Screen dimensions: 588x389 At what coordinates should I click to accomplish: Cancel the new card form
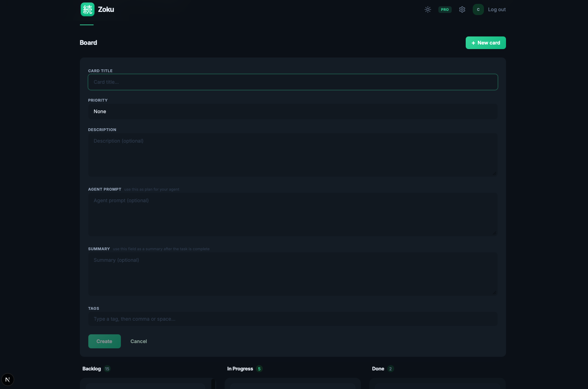(x=138, y=341)
